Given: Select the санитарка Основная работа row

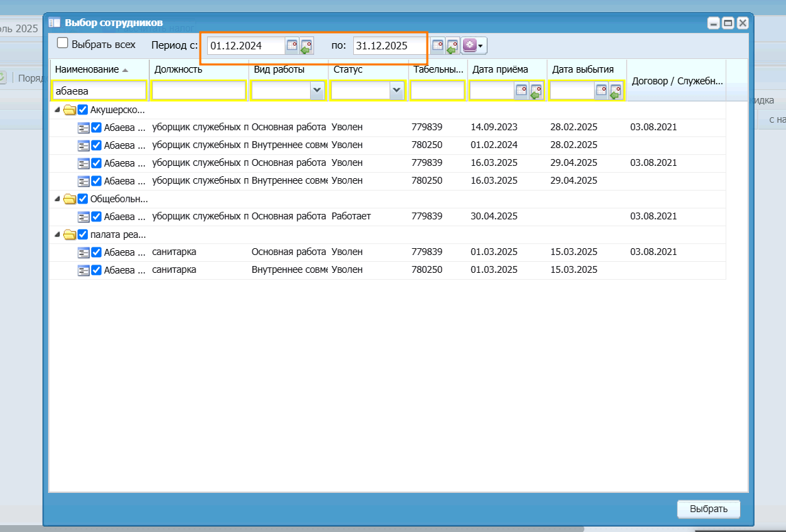Looking at the screenshot, I should [x=388, y=252].
